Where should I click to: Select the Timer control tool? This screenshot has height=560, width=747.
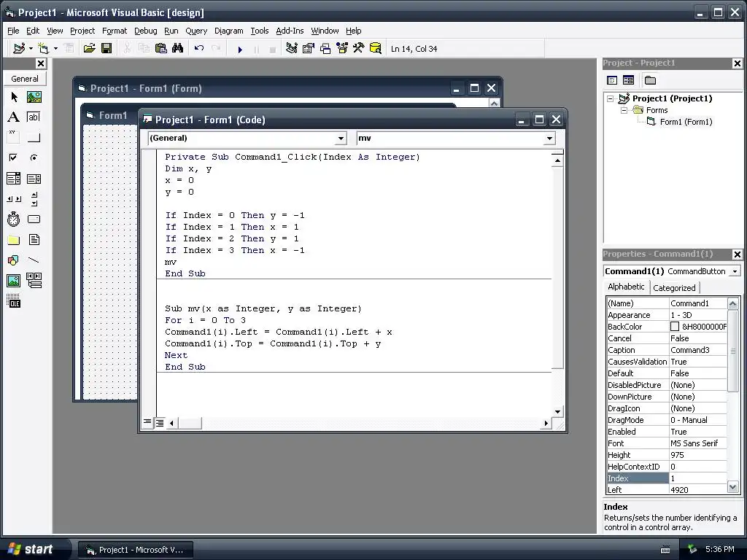[x=14, y=219]
